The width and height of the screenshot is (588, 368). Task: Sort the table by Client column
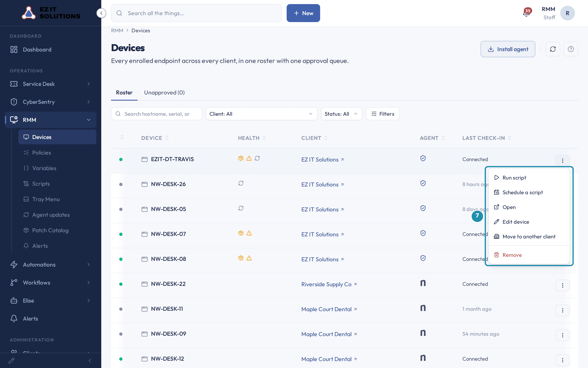pos(314,138)
